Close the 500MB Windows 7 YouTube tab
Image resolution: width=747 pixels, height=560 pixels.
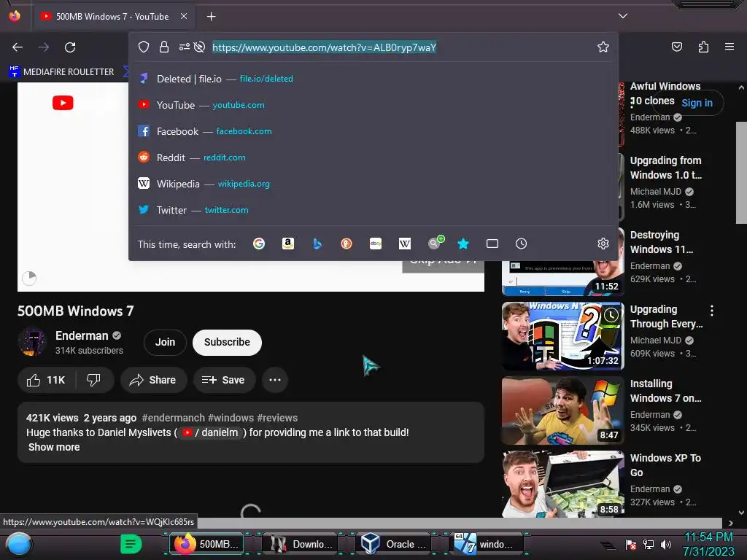click(183, 16)
